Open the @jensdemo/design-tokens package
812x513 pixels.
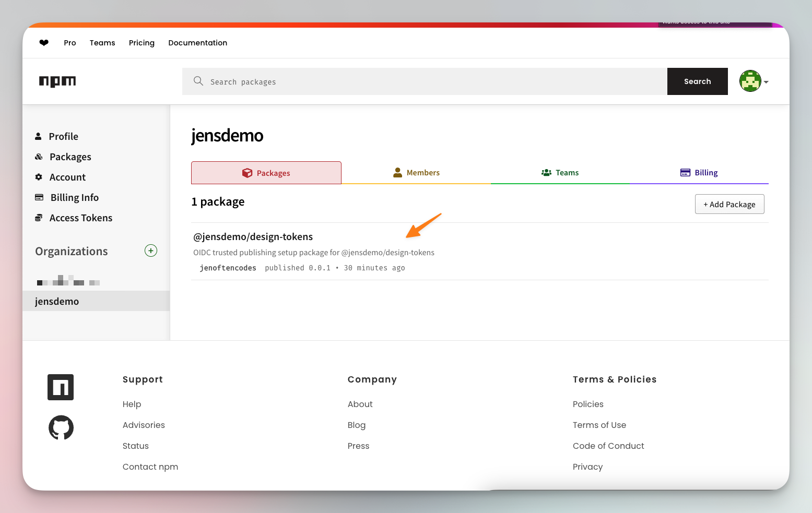[253, 236]
